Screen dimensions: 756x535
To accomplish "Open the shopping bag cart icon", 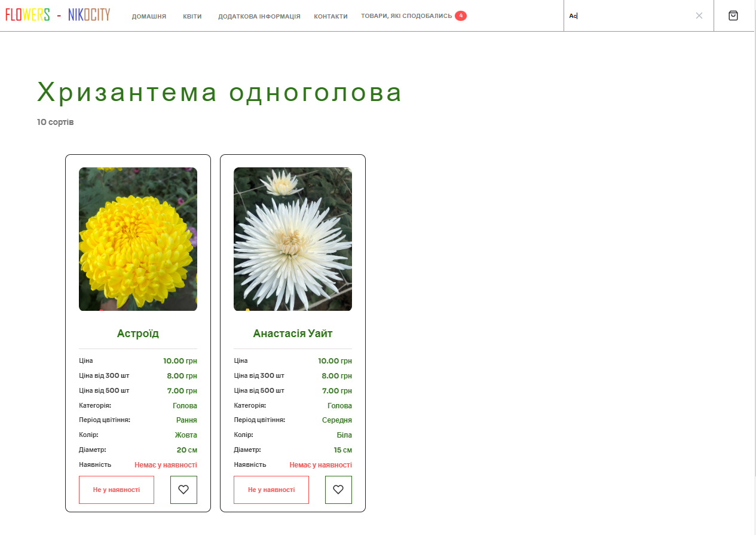I will [x=733, y=16].
